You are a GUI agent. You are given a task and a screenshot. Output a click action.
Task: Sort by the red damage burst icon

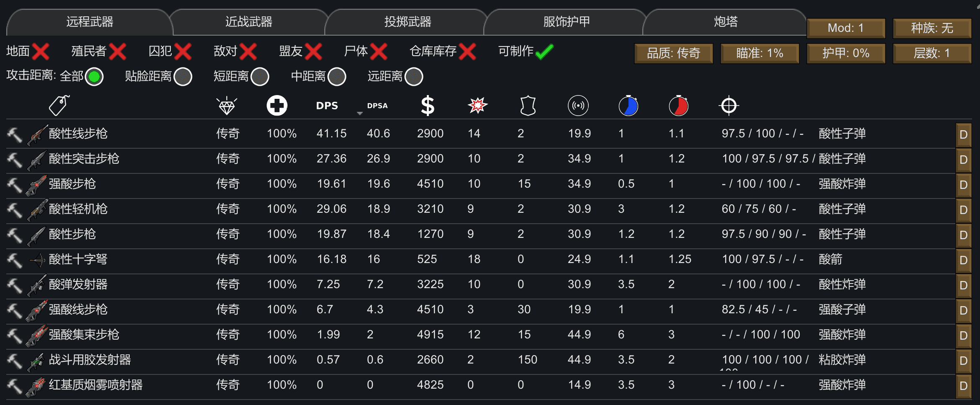tap(477, 106)
